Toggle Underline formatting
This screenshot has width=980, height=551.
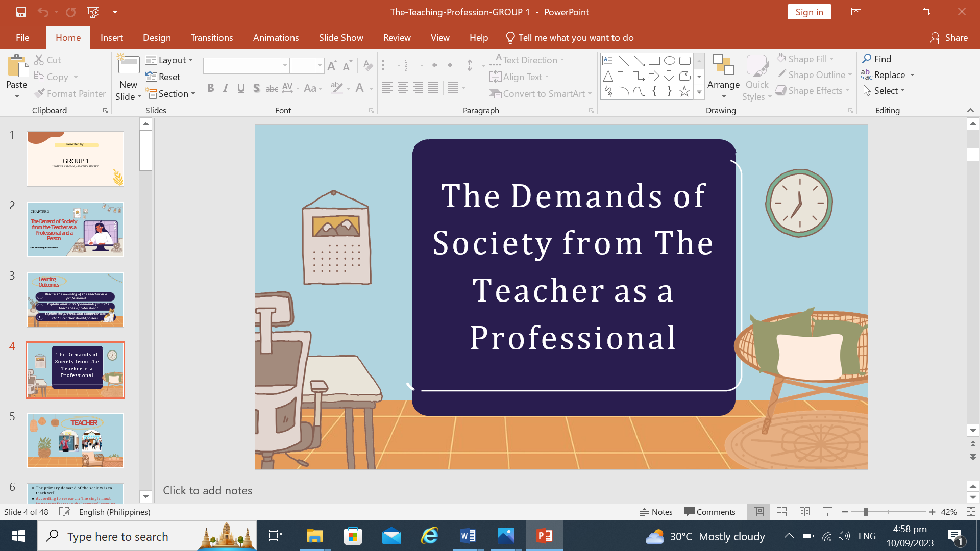click(x=241, y=88)
